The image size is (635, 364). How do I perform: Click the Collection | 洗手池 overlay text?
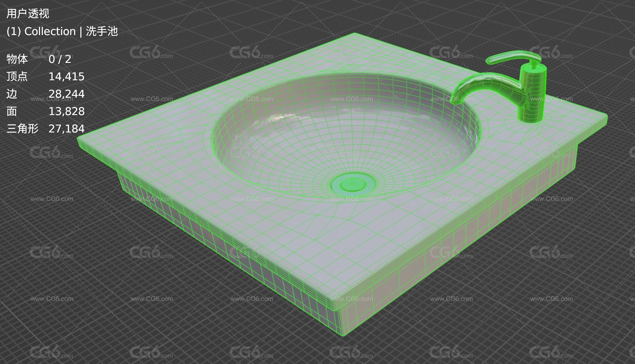click(x=62, y=31)
